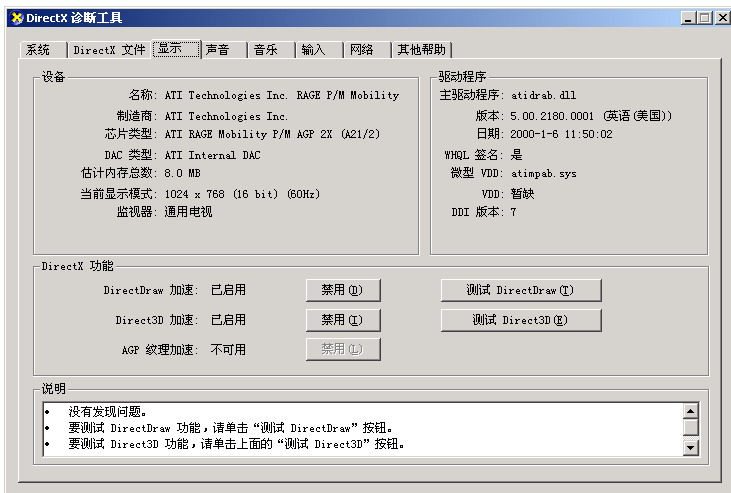Run the 测试 DirectDraw(T) test
The height and width of the screenshot is (493, 731).
click(x=521, y=290)
